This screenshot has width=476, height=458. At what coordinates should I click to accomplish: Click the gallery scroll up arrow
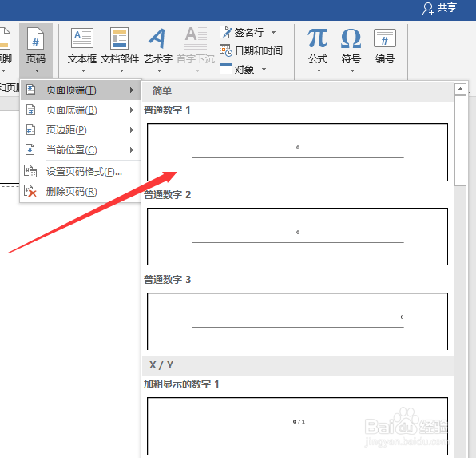(460, 89)
